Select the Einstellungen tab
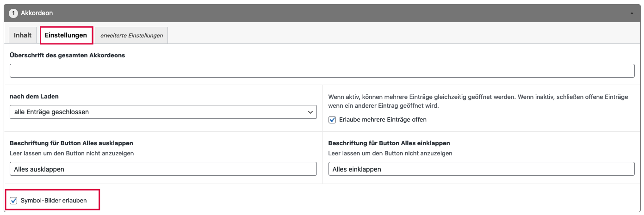644x215 pixels. click(66, 35)
